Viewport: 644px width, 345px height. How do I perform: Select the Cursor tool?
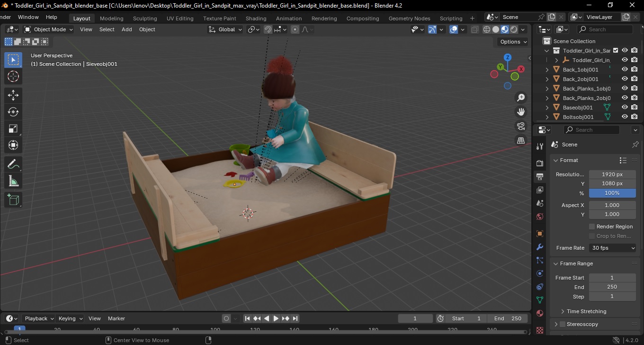click(13, 76)
